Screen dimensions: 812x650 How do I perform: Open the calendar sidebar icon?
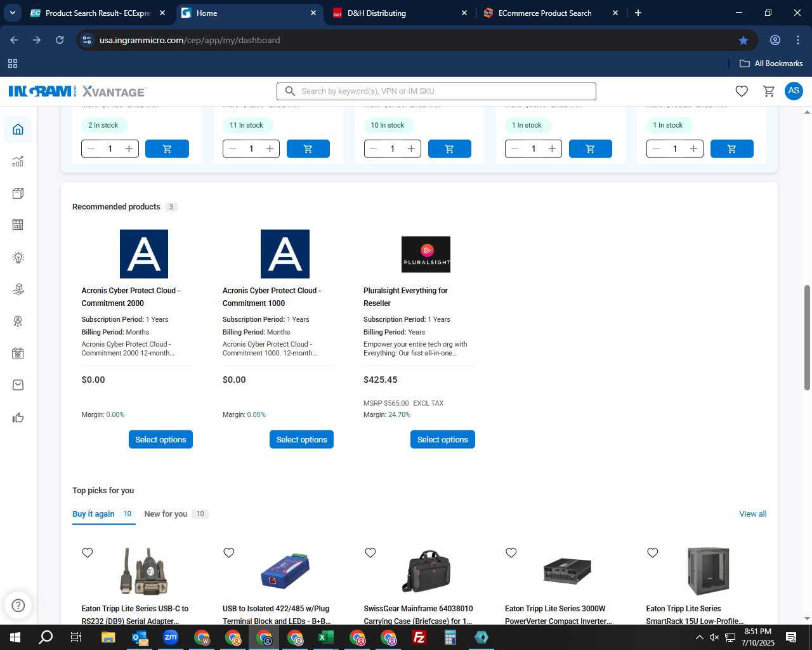click(x=18, y=353)
